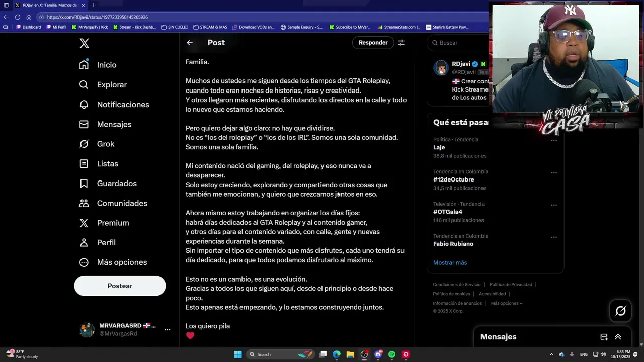The width and height of the screenshot is (644, 362).
Task: Open the floating Grok button
Action: coord(620,311)
